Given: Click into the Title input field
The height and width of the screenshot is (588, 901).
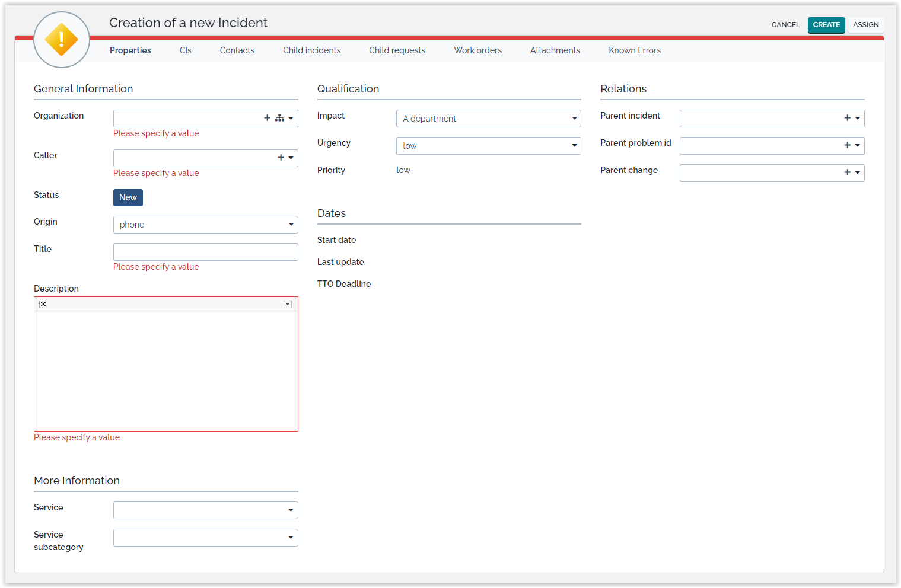Looking at the screenshot, I should click(x=205, y=252).
